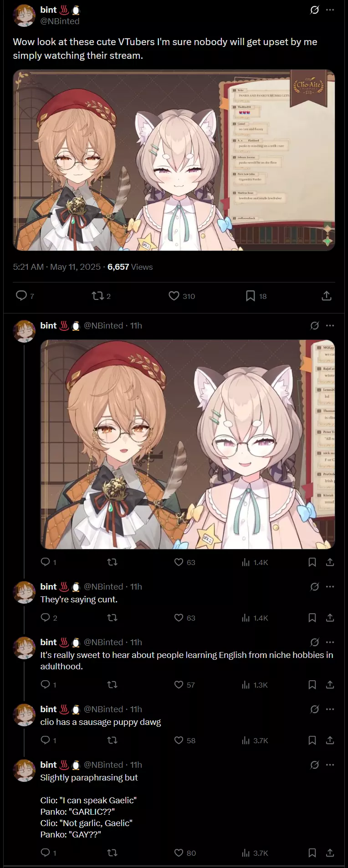The image size is (348, 868).
Task: Open the more options menu on the top tweet
Action: (330, 10)
